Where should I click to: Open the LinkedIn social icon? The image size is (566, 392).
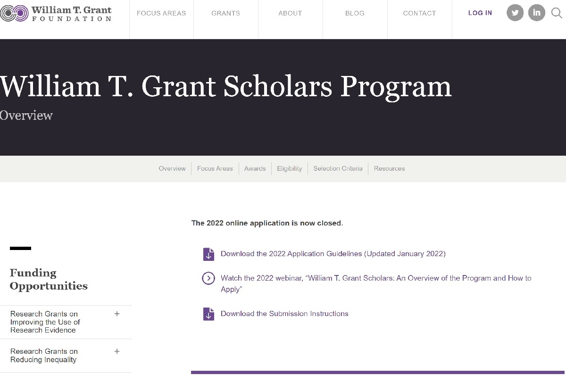click(x=536, y=13)
